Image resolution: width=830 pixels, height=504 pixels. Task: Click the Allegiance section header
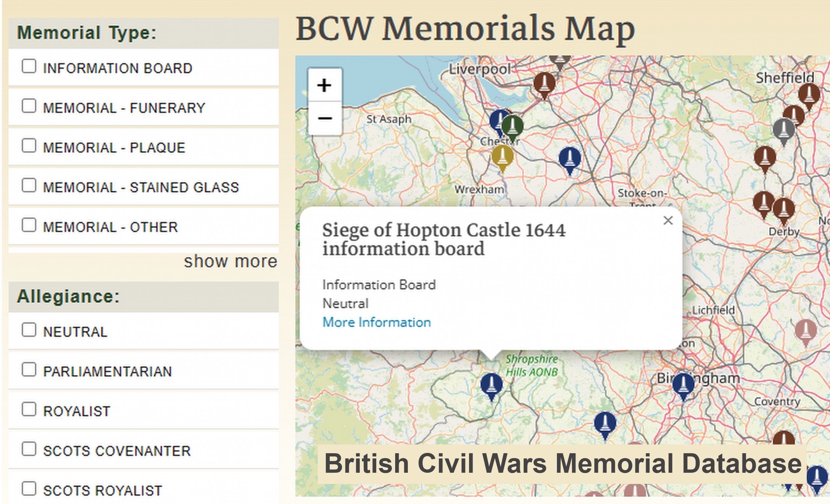pos(68,297)
